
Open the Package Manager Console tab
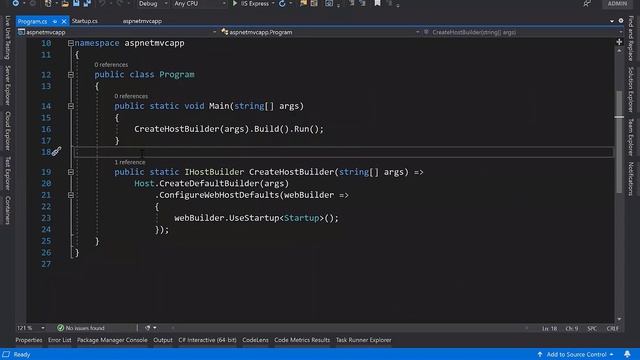coord(112,340)
